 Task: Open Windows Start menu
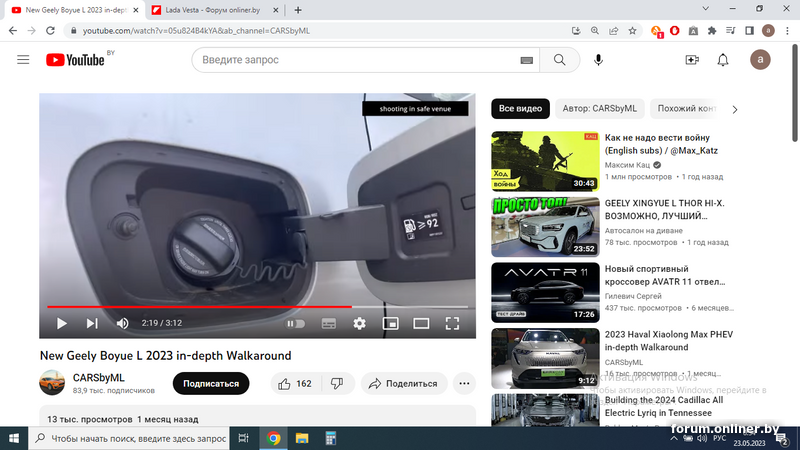(14, 438)
